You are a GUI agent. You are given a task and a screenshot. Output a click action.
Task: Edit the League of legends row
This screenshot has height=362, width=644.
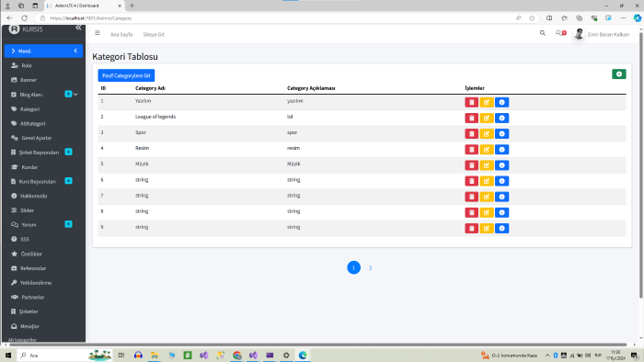pos(487,119)
